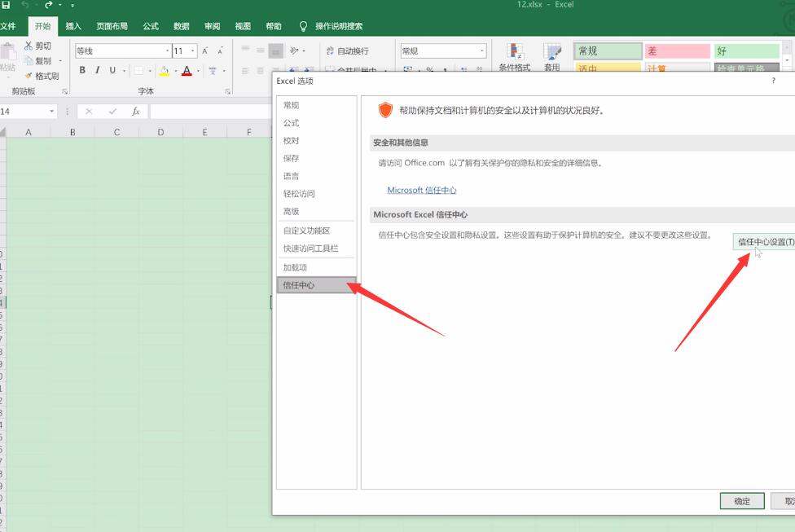795x532 pixels.
Task: Click the Trust Center Settings (信任中心设置) button
Action: point(764,242)
